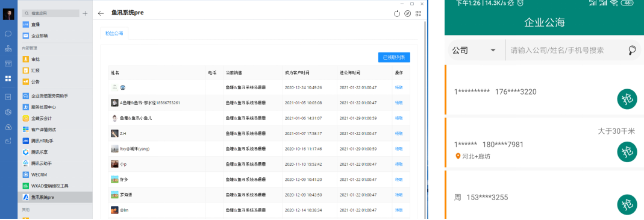Image resolution: width=644 pixels, height=220 pixels.
Task: Show the QR code grid icon in header
Action: (x=419, y=14)
